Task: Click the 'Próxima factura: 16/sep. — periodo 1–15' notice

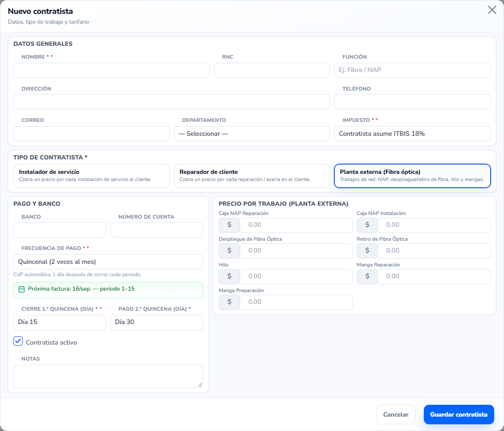Action: [x=108, y=290]
